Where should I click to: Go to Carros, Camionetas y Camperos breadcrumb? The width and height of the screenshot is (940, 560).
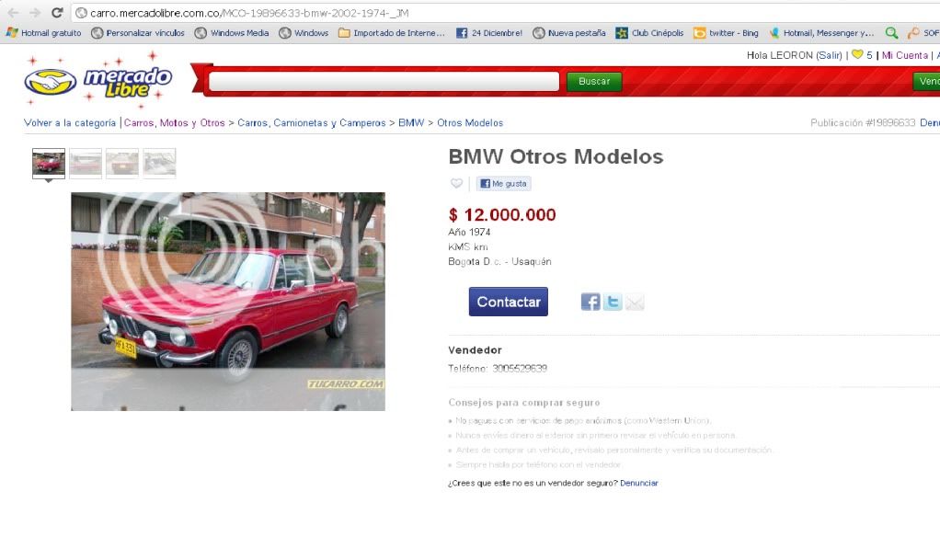click(x=312, y=123)
